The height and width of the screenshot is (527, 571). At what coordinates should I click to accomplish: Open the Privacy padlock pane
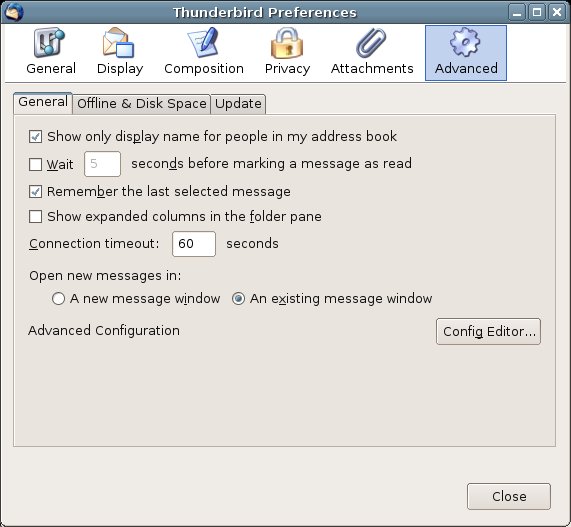287,52
